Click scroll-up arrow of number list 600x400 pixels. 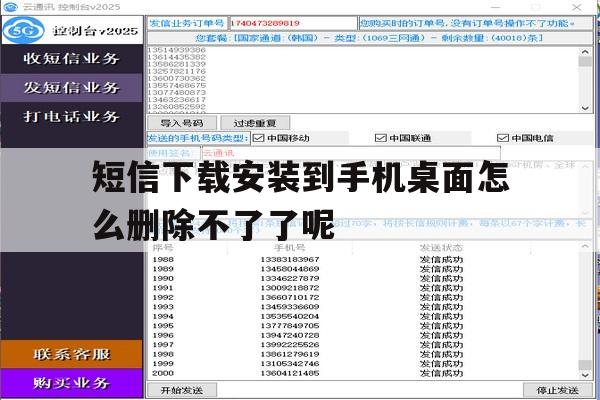tap(585, 52)
